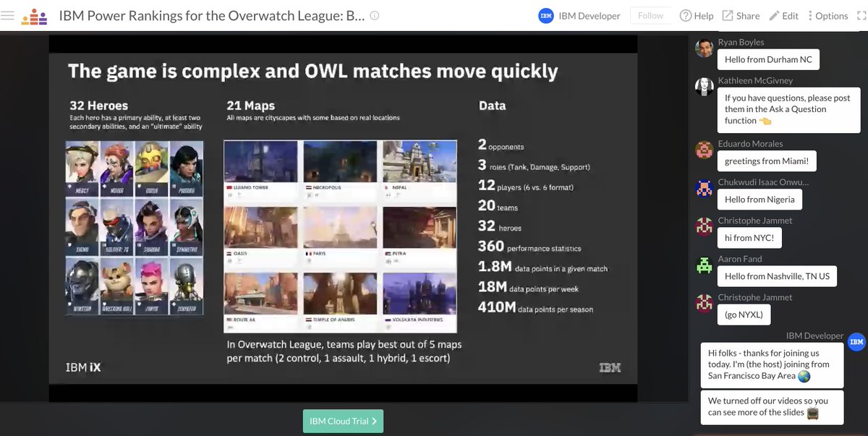Click the Temple of Anubis map image
The width and height of the screenshot is (868, 436).
tap(340, 294)
